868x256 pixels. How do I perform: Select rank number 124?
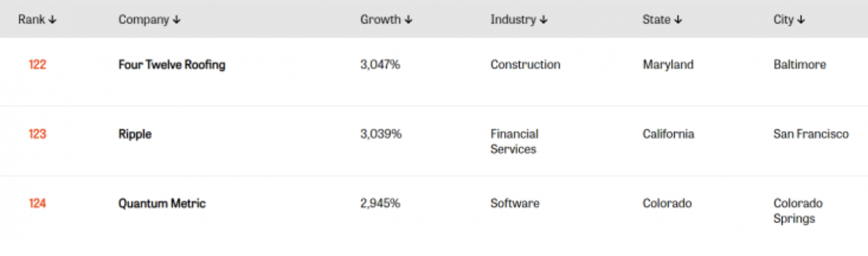[x=37, y=203]
